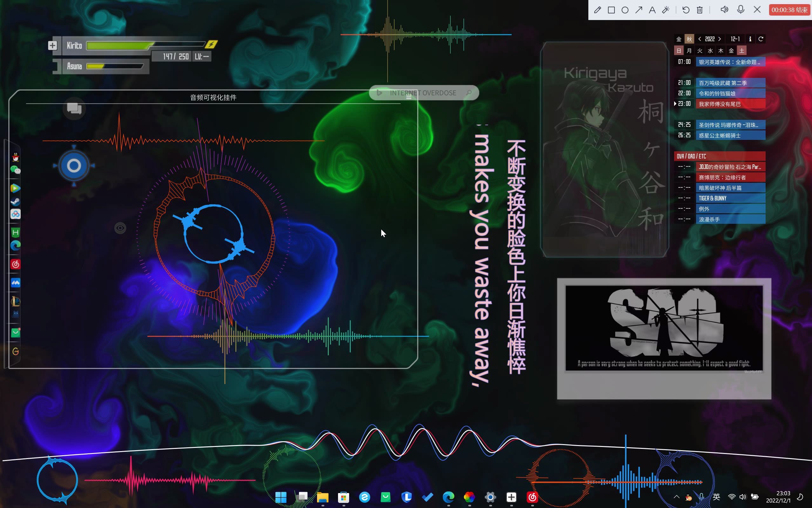Click the trash delete annotations icon
Image resolution: width=812 pixels, height=508 pixels.
tap(700, 10)
